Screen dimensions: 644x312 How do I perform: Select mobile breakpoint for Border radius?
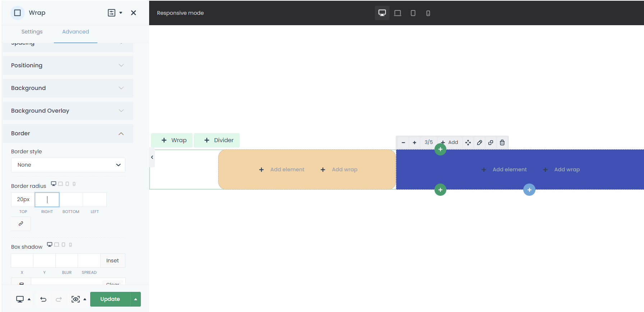pyautogui.click(x=74, y=184)
